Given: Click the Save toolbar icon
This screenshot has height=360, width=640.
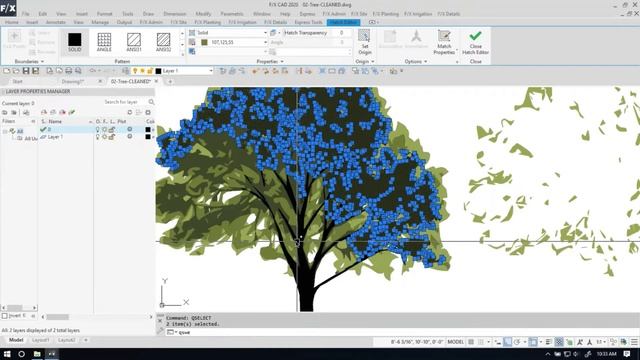Looking at the screenshot, I should pos(26,71).
